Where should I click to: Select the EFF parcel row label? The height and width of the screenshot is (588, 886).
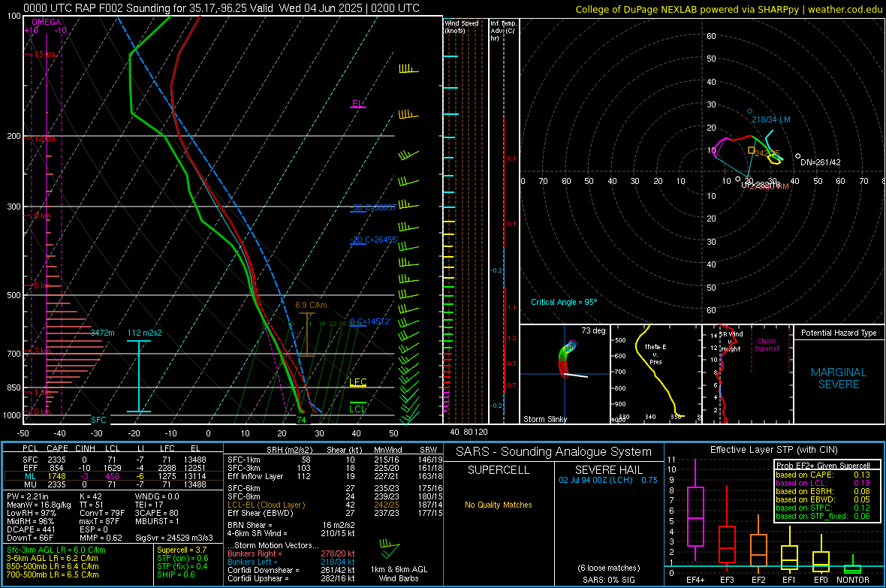(x=30, y=468)
